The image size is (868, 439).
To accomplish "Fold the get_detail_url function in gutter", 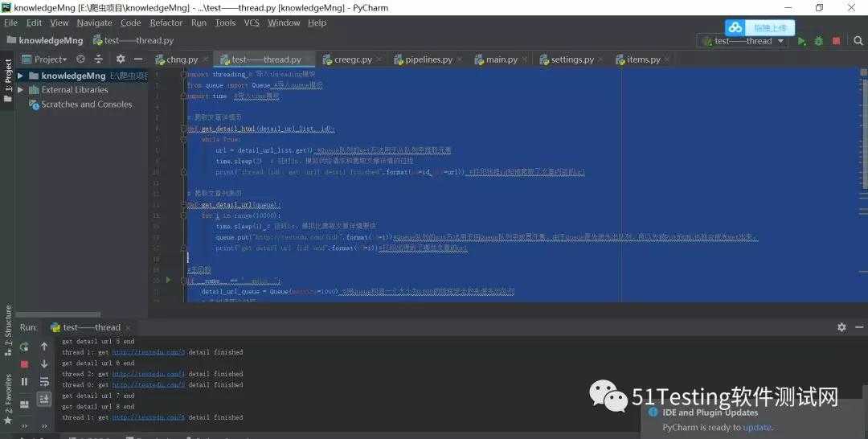I will pos(184,205).
